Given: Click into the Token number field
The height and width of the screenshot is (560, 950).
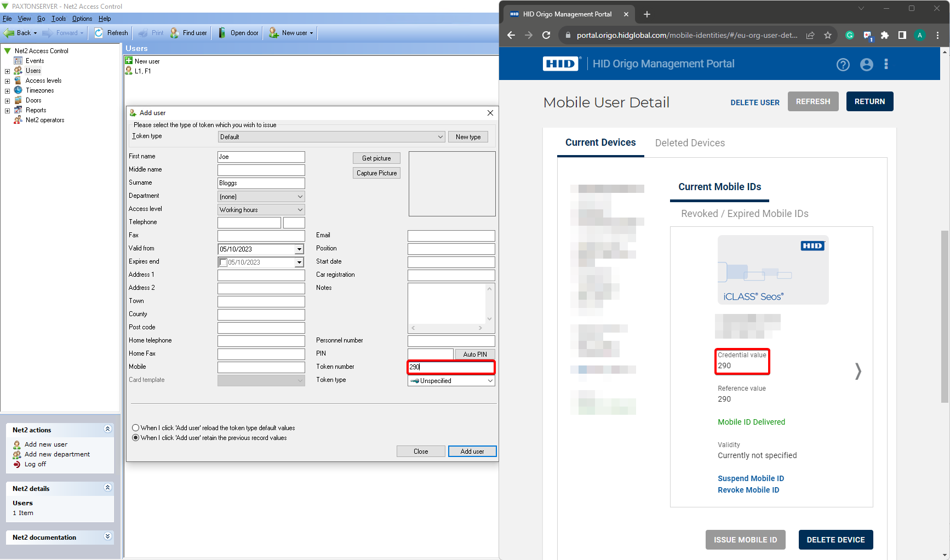Looking at the screenshot, I should tap(451, 367).
